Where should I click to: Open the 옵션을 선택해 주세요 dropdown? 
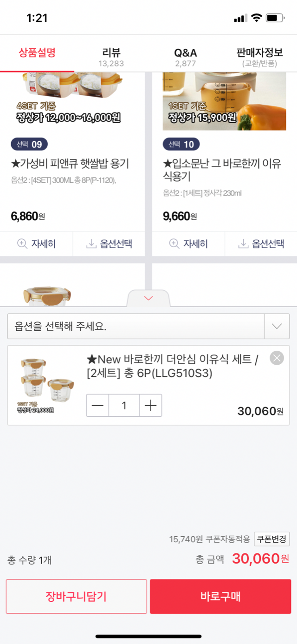pyautogui.click(x=136, y=326)
